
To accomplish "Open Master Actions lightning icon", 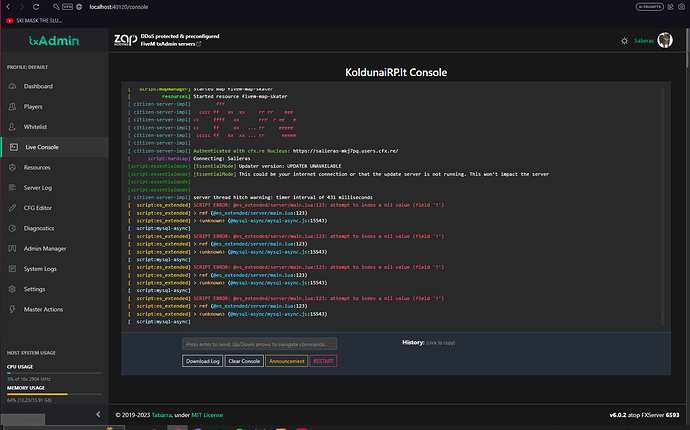I will pyautogui.click(x=11, y=309).
